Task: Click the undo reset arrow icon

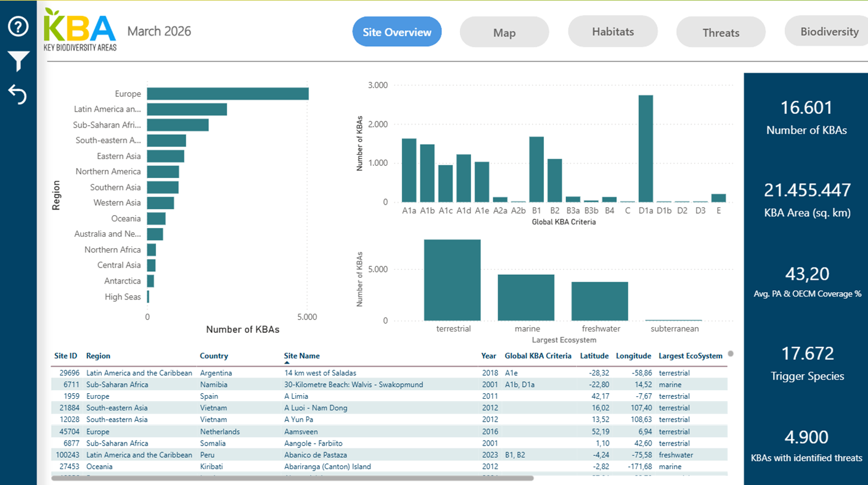Action: pos(18,94)
